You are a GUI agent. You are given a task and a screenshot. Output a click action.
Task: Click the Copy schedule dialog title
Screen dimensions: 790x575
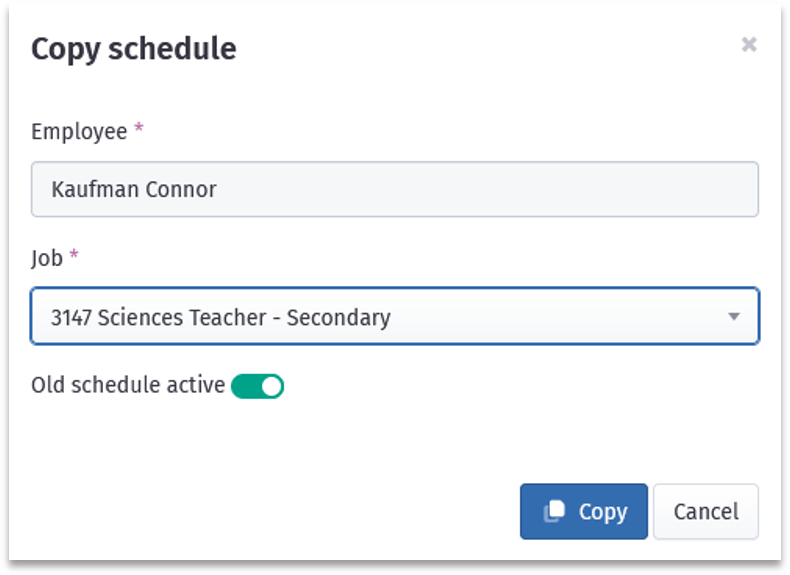click(134, 49)
